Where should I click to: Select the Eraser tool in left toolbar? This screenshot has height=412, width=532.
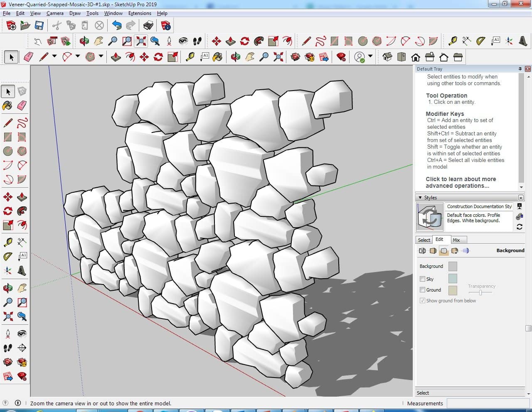22,105
